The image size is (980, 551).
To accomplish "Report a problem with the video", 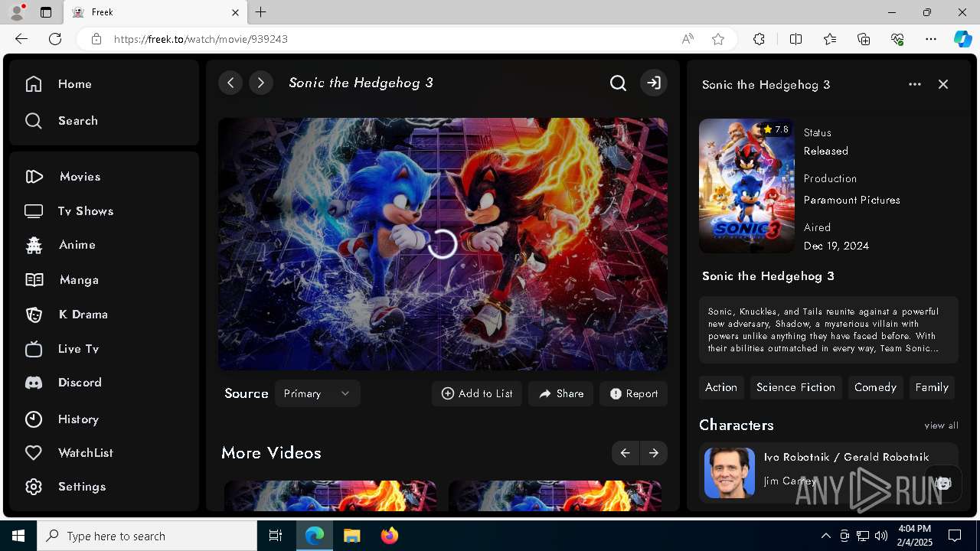I will coord(634,393).
